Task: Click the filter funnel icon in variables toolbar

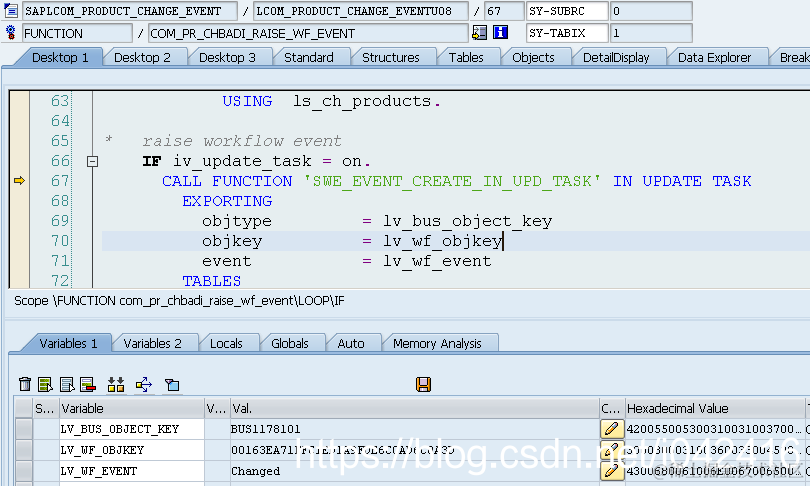Action: 172,384
